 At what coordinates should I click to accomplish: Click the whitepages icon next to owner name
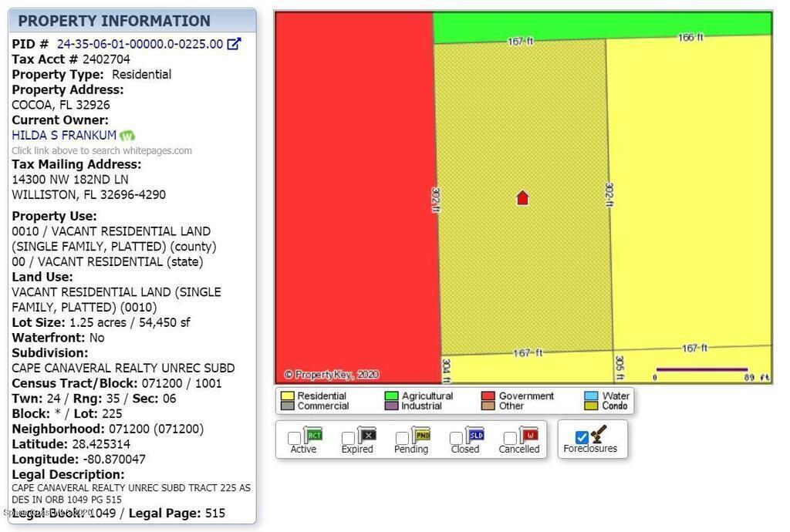point(127,136)
